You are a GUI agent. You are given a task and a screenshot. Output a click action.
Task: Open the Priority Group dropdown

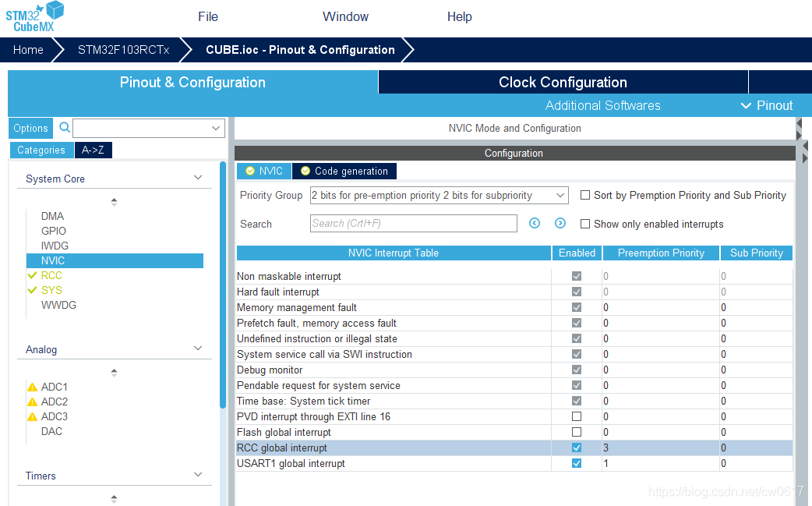click(440, 195)
